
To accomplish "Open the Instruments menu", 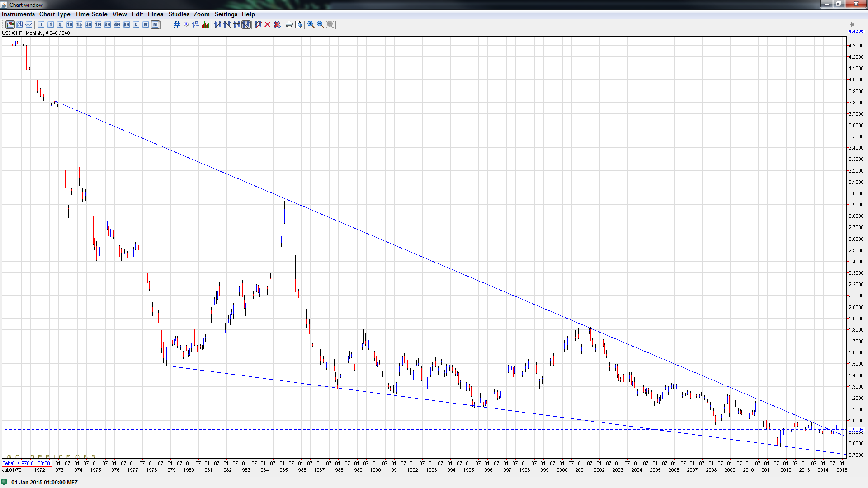I will point(18,14).
